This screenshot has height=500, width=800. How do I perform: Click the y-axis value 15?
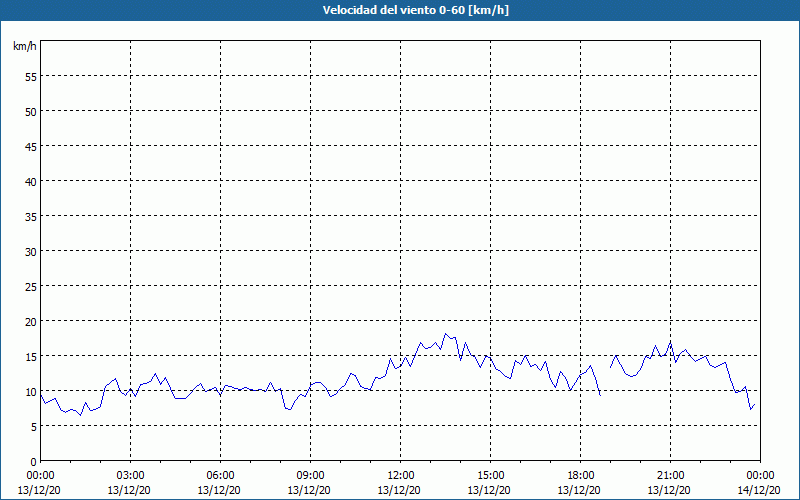[x=31, y=358]
